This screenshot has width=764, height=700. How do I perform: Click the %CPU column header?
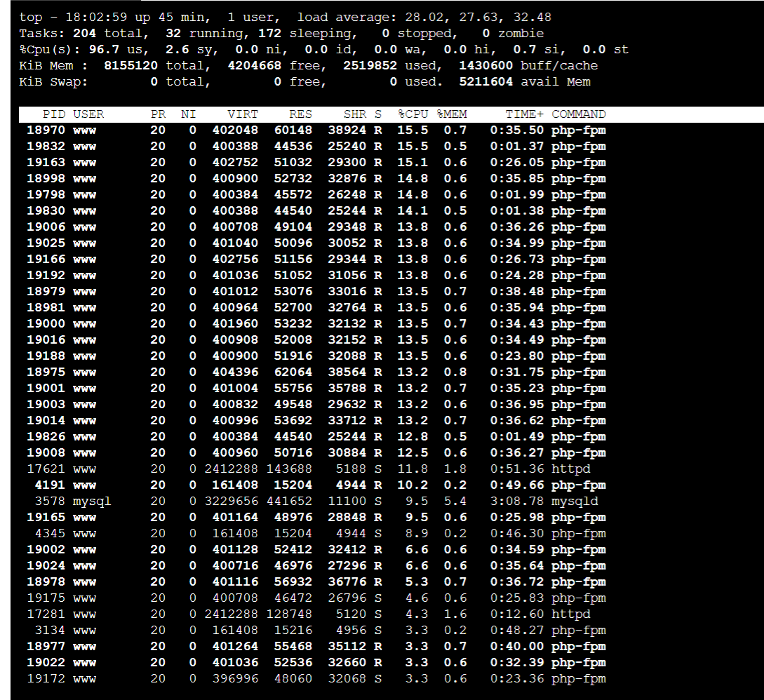413,114
